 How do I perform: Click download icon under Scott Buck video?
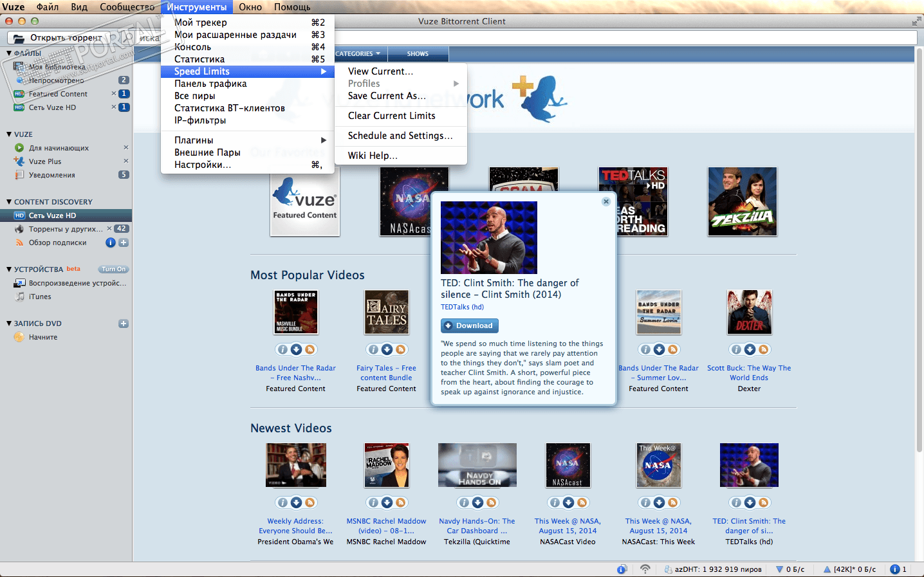[x=750, y=349]
